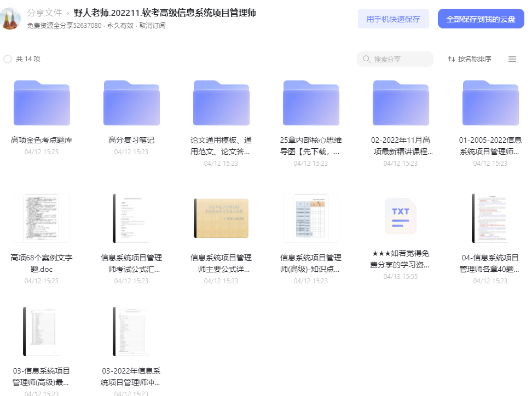Open the 按名称排序 sort dropdown

pos(470,59)
